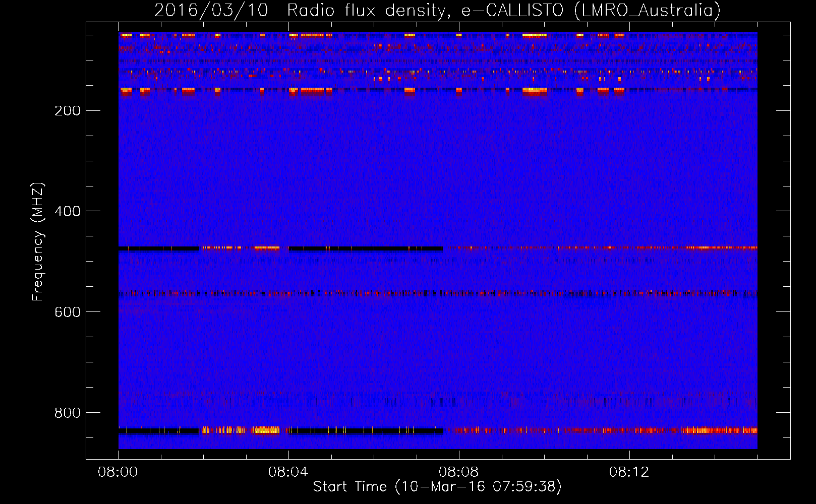Image resolution: width=816 pixels, height=504 pixels.
Task: Click the LMRO_Australia station name in the title
Action: (648, 11)
